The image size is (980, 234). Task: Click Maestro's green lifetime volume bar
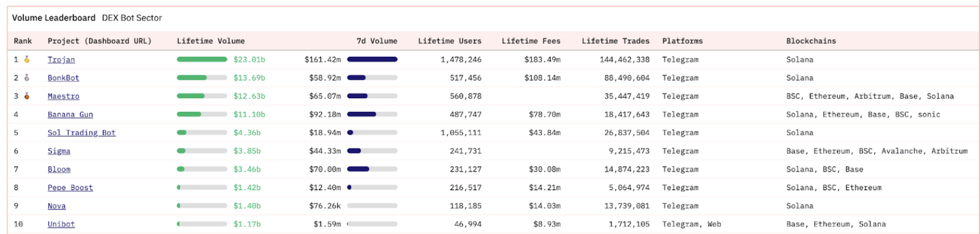(191, 96)
